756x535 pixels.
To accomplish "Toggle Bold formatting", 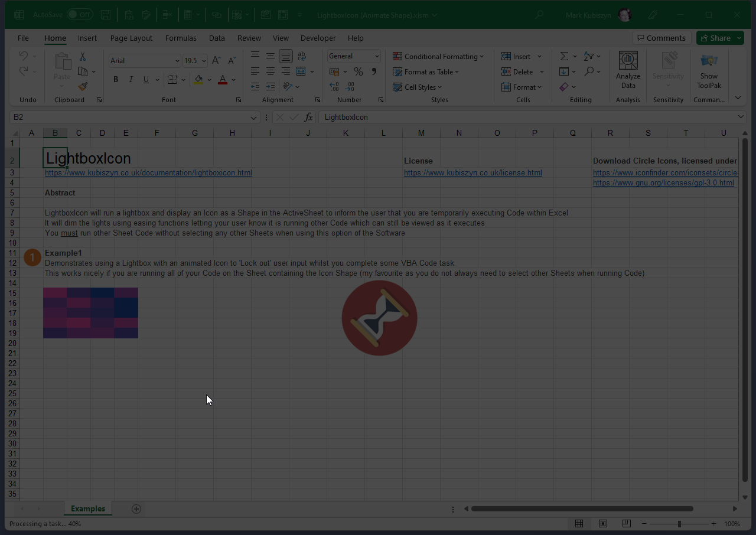I will click(x=116, y=80).
